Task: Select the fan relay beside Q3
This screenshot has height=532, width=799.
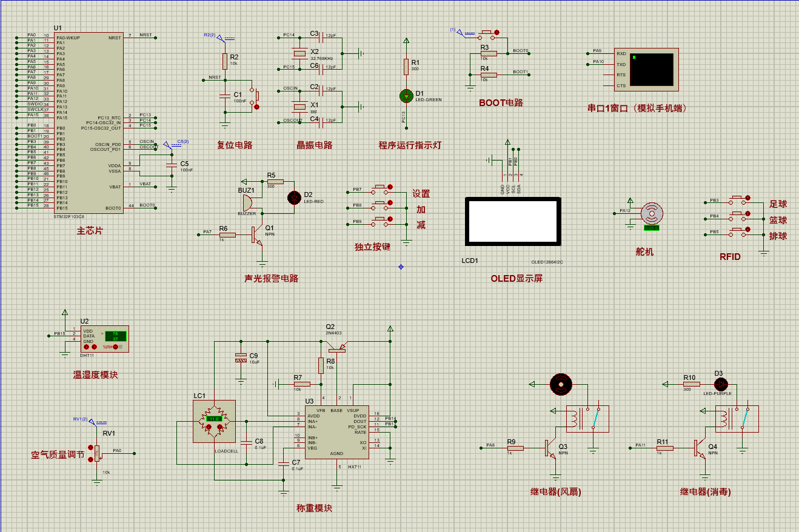Action: [587, 419]
